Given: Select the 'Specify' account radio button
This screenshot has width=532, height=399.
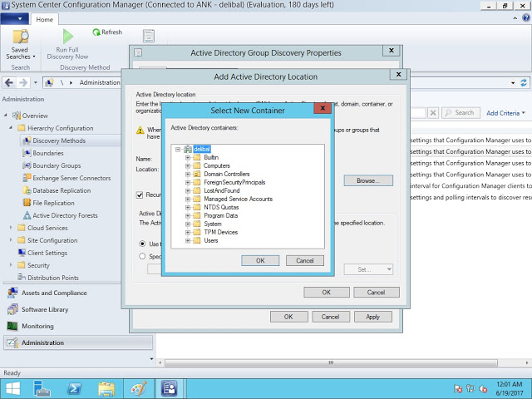Looking at the screenshot, I should (x=142, y=257).
